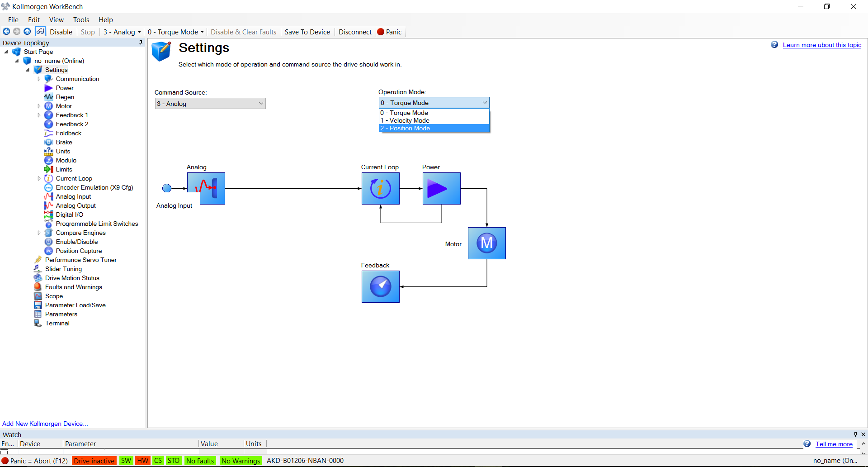The height and width of the screenshot is (467, 868).
Task: Click the Limits icon in tree
Action: coord(49,169)
